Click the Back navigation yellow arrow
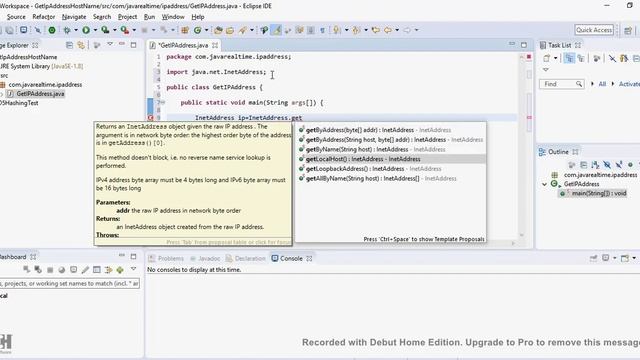The width and height of the screenshot is (640, 360). (388, 30)
